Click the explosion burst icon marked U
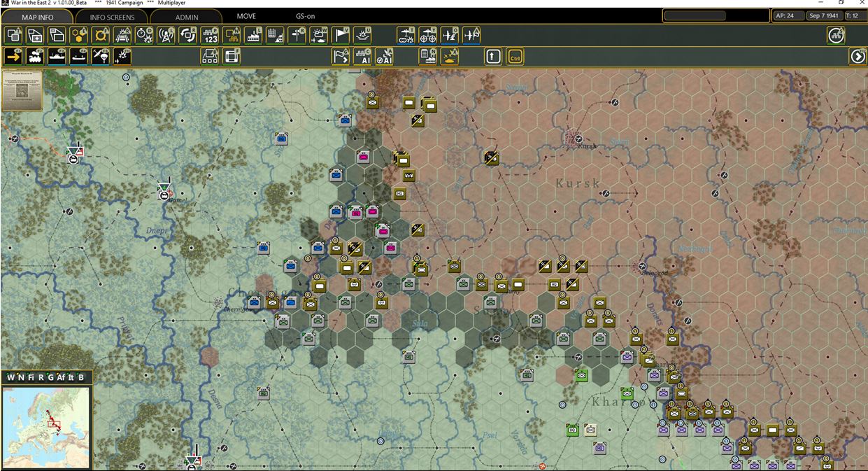868x471 pixels. click(362, 35)
